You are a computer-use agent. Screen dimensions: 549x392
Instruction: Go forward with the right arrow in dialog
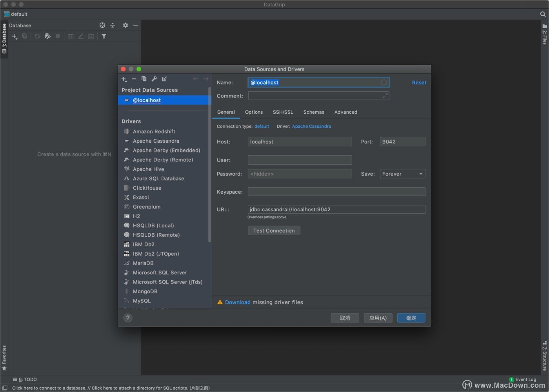pos(206,79)
